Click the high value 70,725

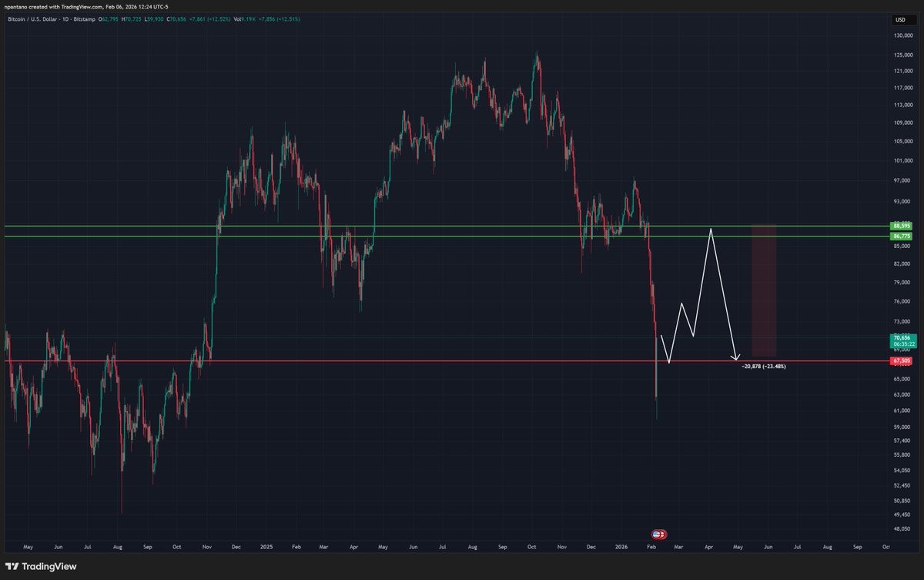point(132,19)
